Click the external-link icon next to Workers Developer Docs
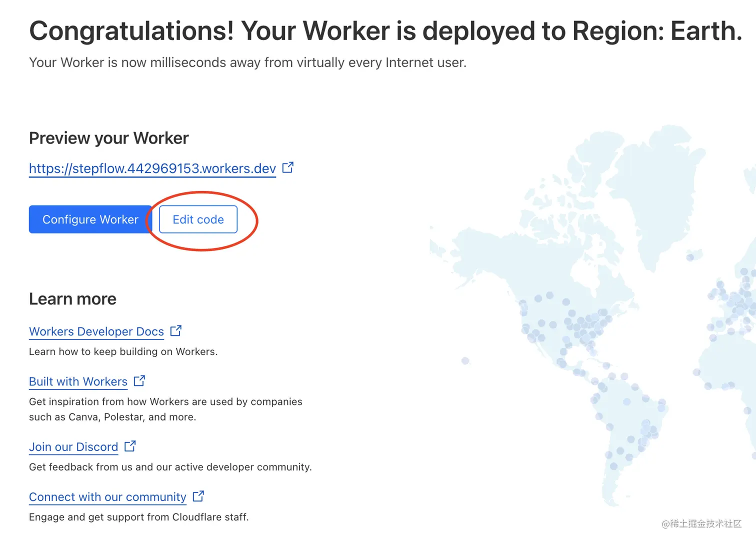 pyautogui.click(x=176, y=330)
